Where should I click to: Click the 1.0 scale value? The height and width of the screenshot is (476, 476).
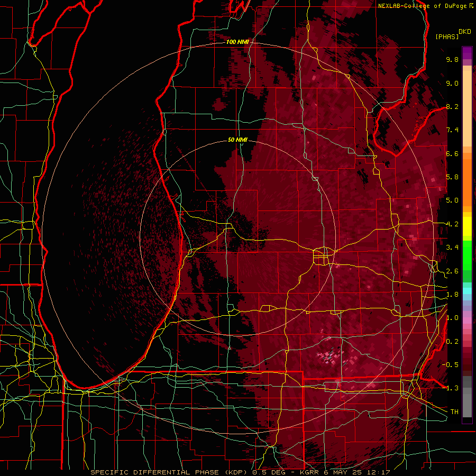point(452,318)
